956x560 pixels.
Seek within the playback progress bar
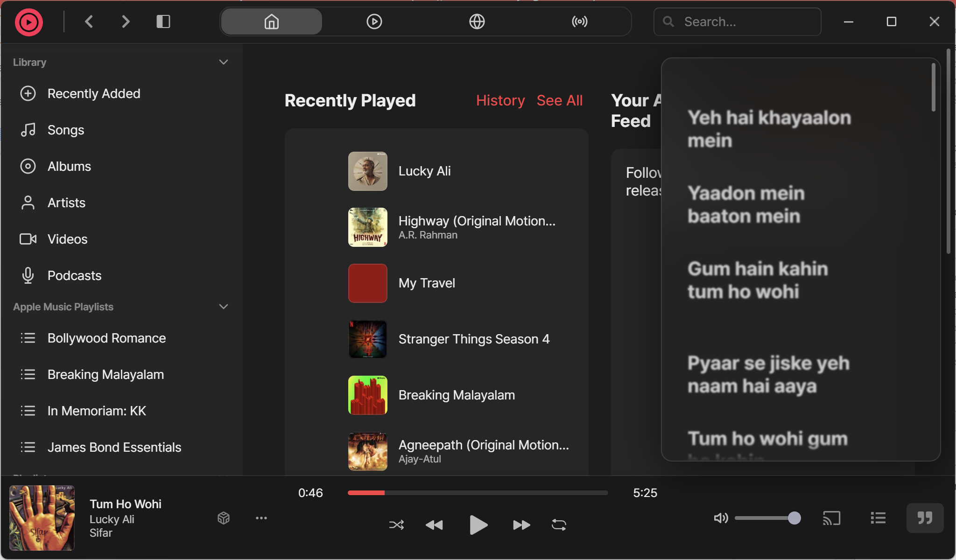tap(478, 493)
